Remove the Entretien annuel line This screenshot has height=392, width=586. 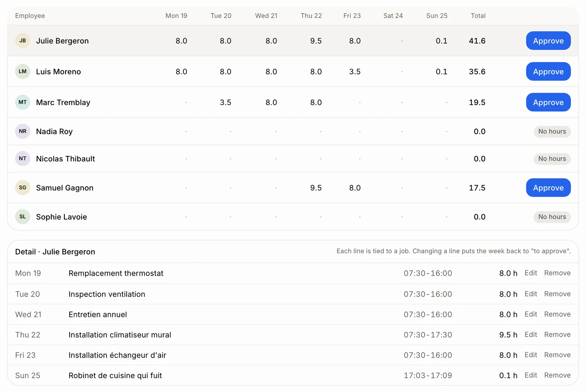coord(557,314)
